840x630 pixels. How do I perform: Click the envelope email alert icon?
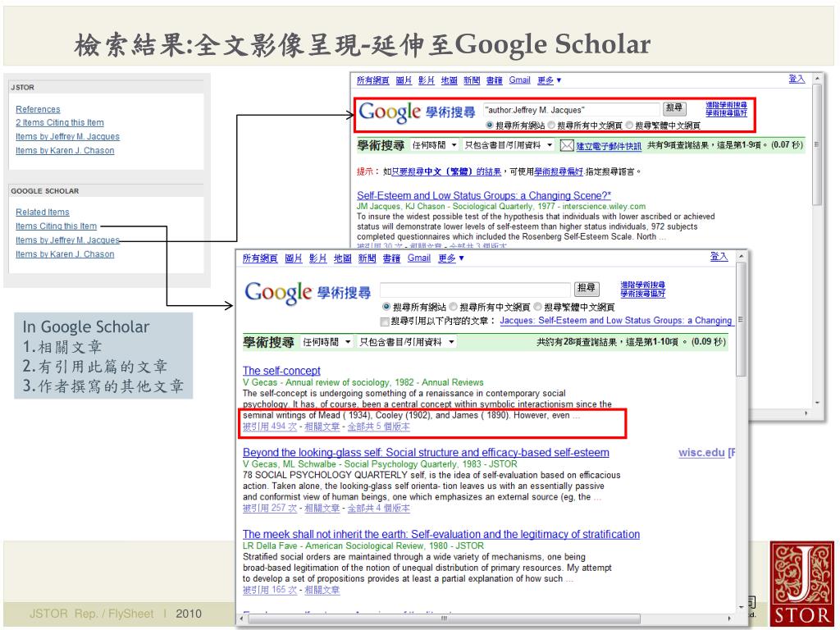(567, 145)
